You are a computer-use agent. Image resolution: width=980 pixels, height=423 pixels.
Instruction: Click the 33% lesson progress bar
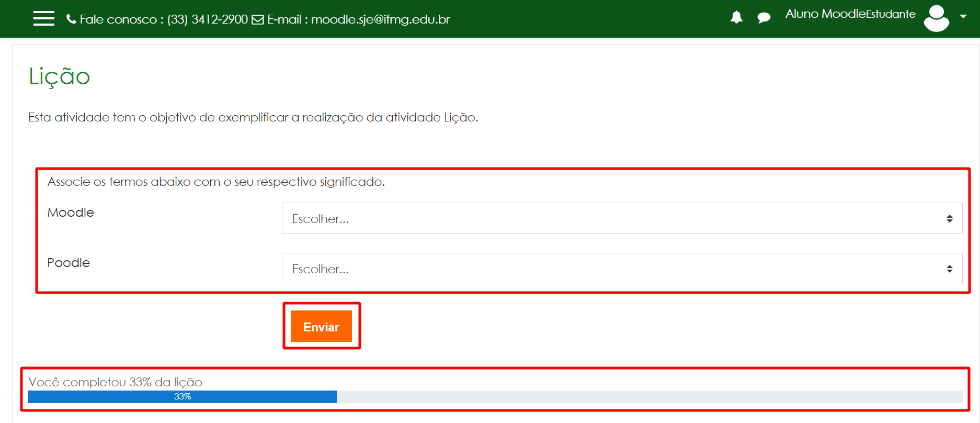coord(495,397)
